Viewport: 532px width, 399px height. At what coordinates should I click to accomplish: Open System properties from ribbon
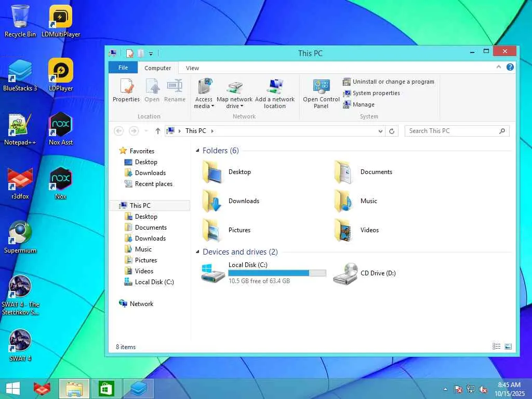[371, 93]
